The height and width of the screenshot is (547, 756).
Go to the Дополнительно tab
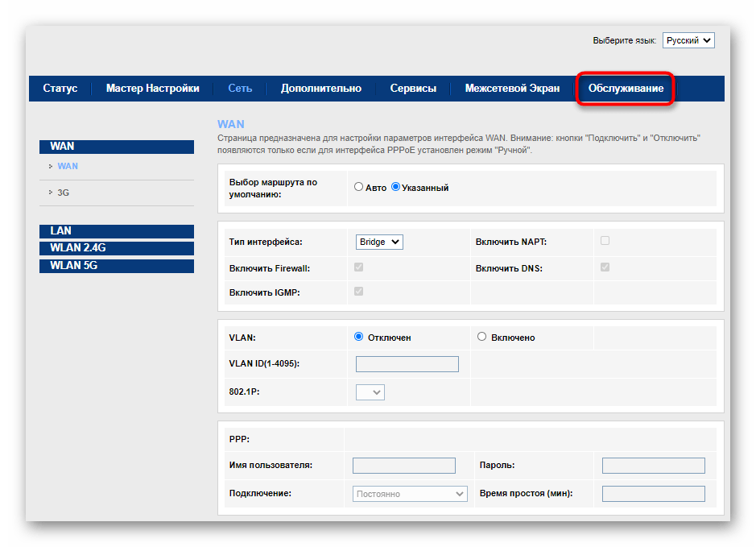[320, 89]
